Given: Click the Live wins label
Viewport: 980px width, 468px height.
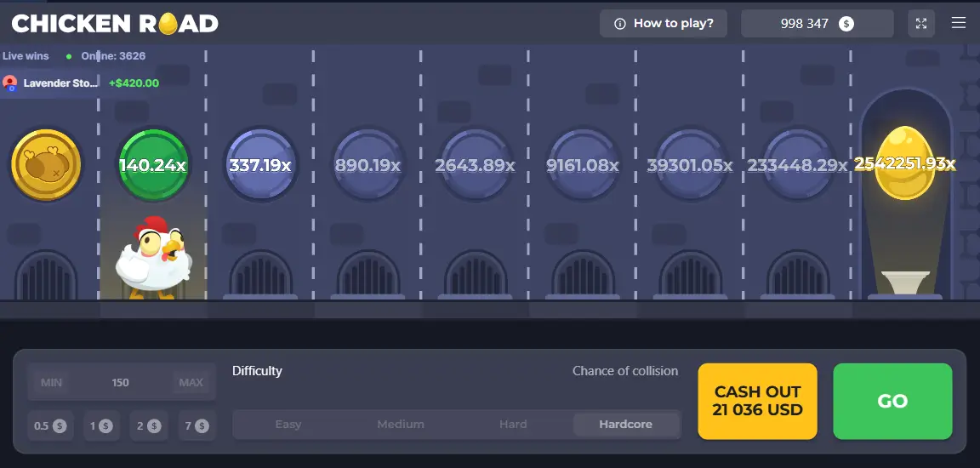Looking at the screenshot, I should pyautogui.click(x=26, y=55).
